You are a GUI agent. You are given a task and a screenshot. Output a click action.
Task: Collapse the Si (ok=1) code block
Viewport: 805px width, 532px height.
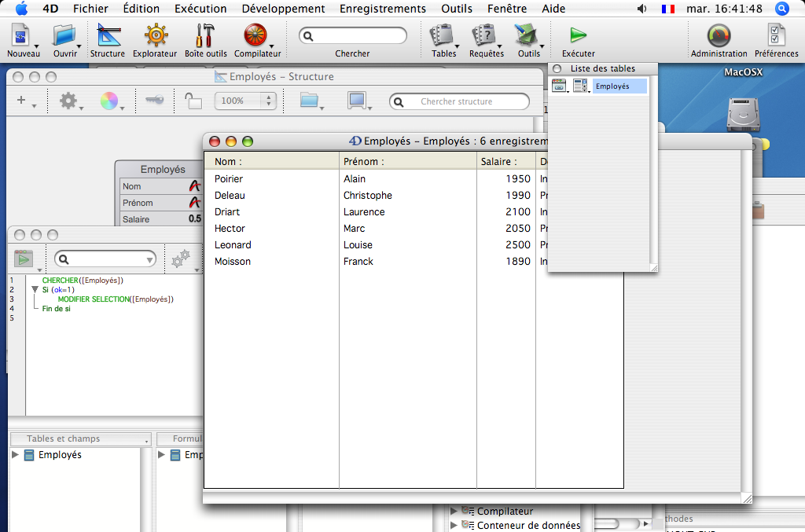[x=35, y=290]
